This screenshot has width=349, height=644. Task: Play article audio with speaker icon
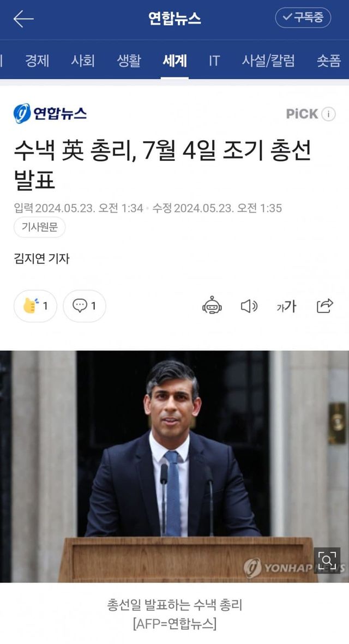click(249, 306)
